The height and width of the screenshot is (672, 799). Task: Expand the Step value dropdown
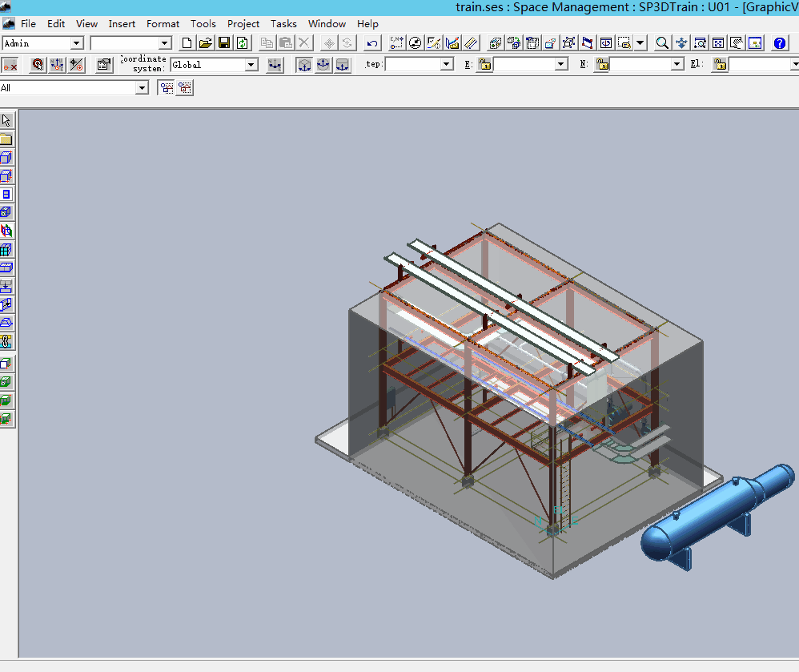(447, 64)
